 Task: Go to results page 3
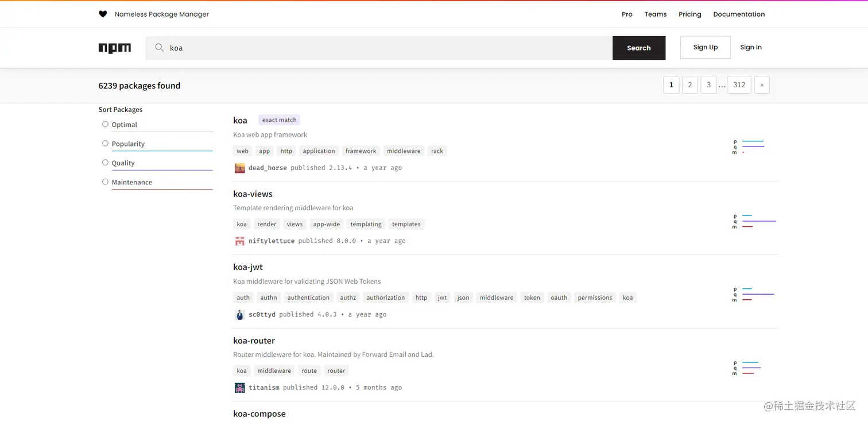pyautogui.click(x=708, y=84)
